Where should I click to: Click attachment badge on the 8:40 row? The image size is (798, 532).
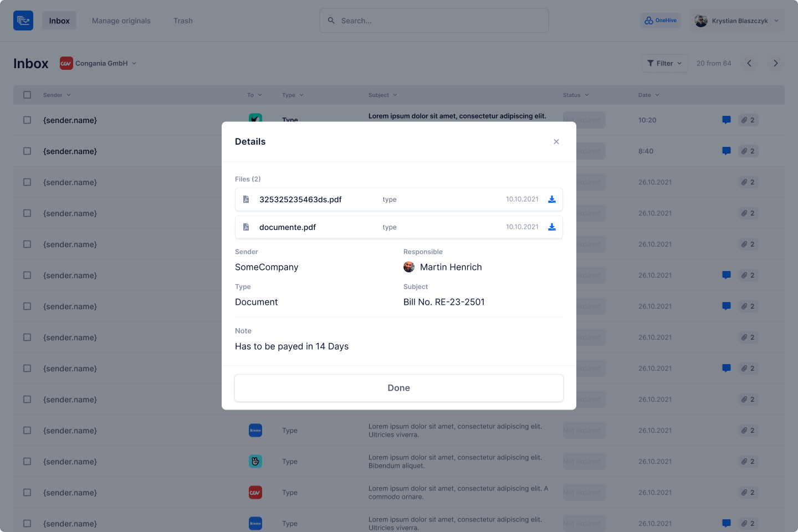(x=748, y=151)
